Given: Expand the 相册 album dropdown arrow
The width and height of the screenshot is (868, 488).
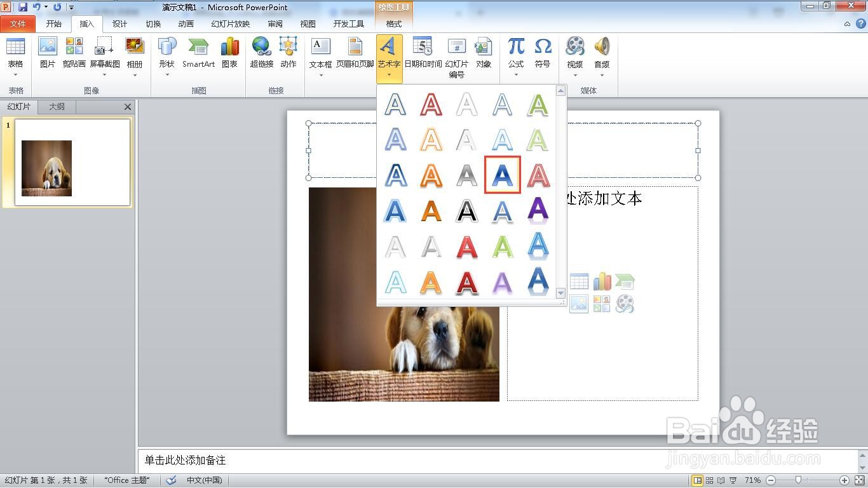Looking at the screenshot, I should pos(135,75).
